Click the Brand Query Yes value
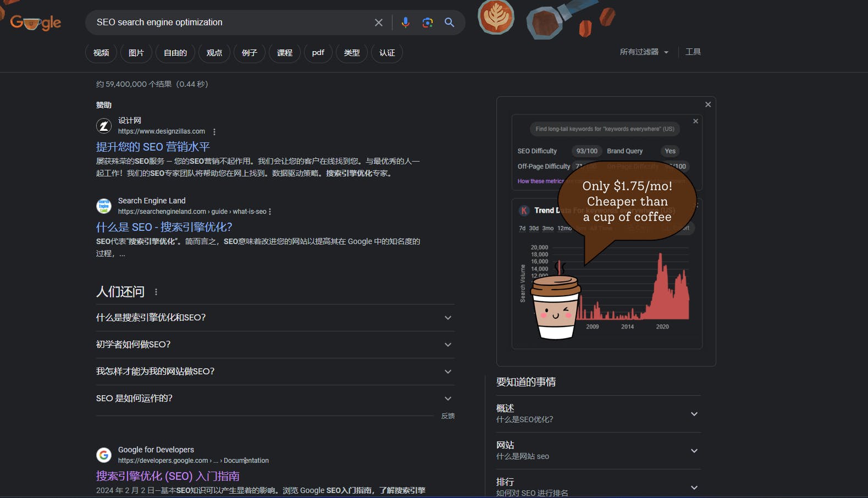 click(670, 151)
